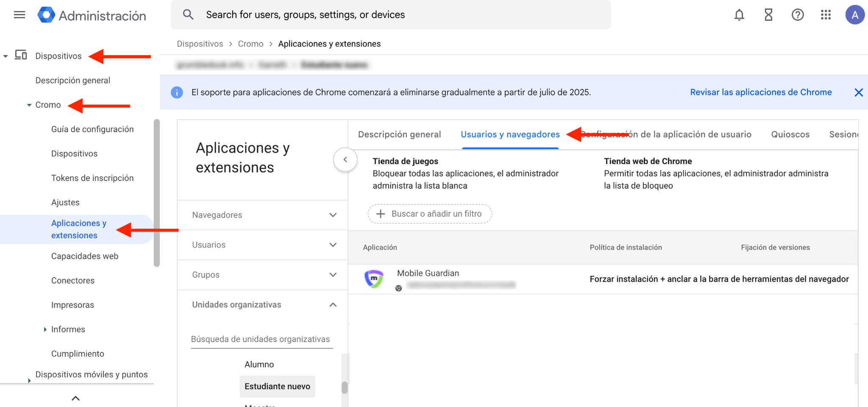Expand the Usuarios section

tap(333, 245)
